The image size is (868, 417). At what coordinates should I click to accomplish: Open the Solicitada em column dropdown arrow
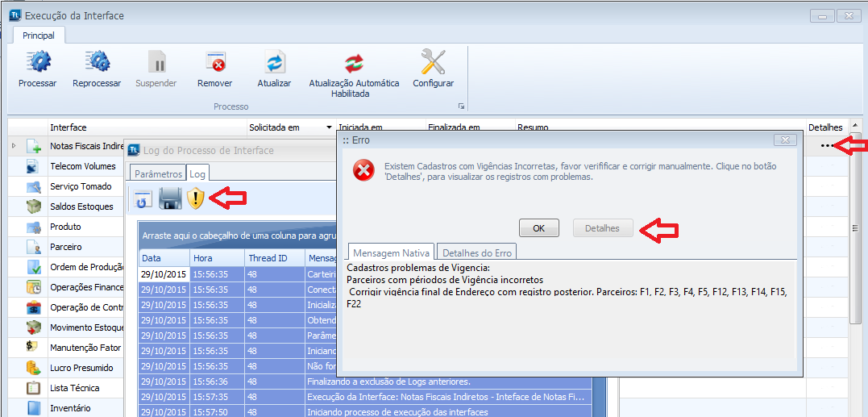click(x=330, y=128)
